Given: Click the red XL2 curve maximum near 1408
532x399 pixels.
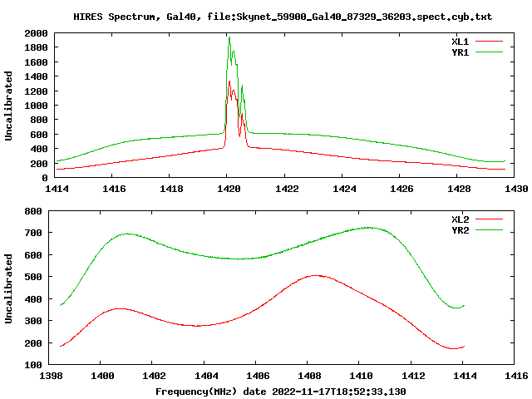Looking at the screenshot, I should pos(316,275).
